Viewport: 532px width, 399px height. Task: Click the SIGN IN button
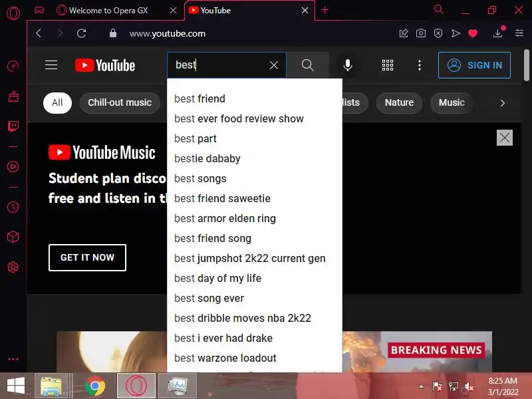(474, 65)
